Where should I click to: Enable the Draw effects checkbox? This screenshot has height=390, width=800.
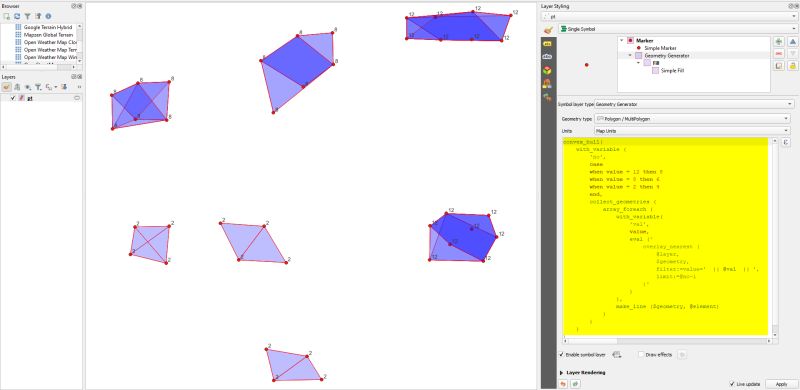click(x=641, y=354)
